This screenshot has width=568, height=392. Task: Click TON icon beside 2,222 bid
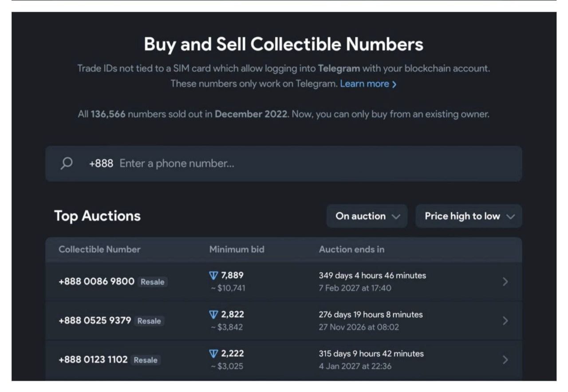coord(213,354)
